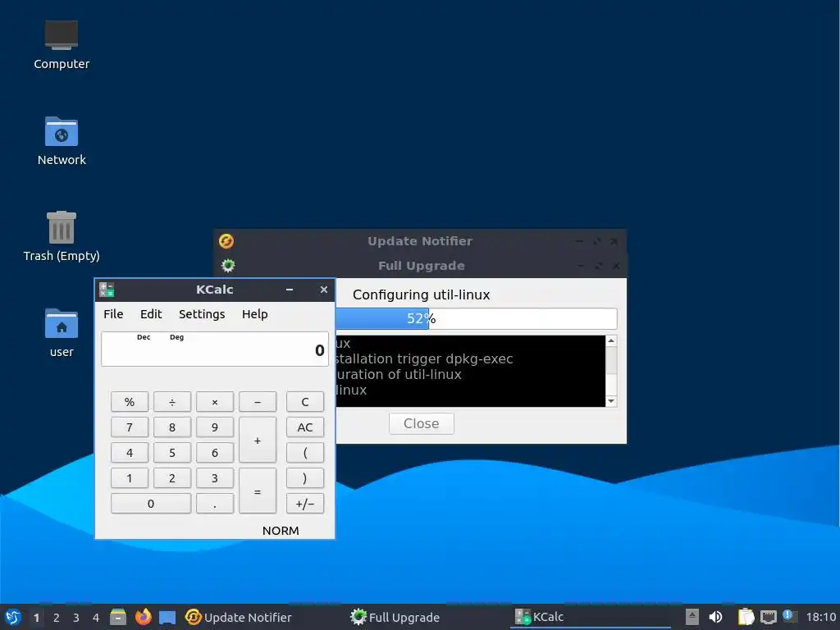Viewport: 840px width, 630px height.
Task: Click the Update Notifier window title icon
Action: [x=226, y=241]
